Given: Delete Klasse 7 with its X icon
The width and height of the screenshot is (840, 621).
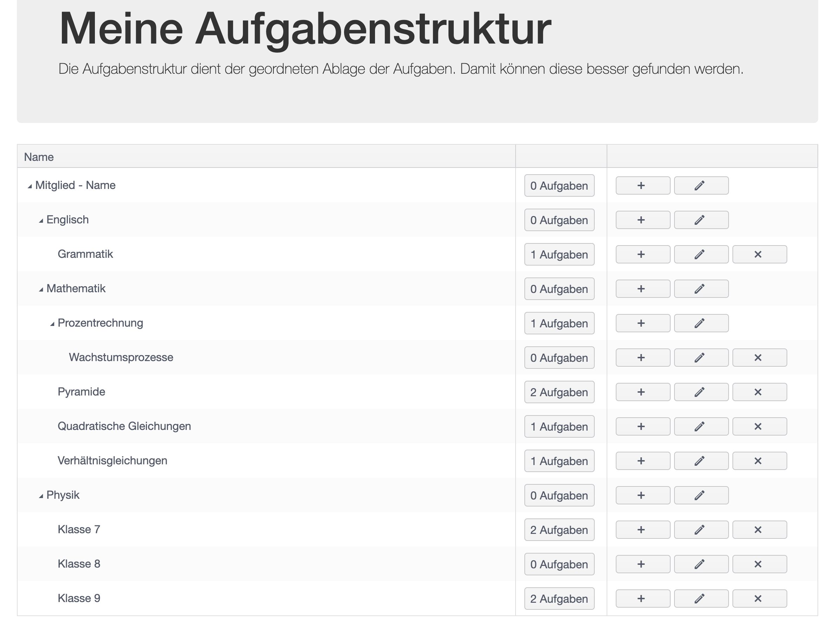Looking at the screenshot, I should click(759, 530).
